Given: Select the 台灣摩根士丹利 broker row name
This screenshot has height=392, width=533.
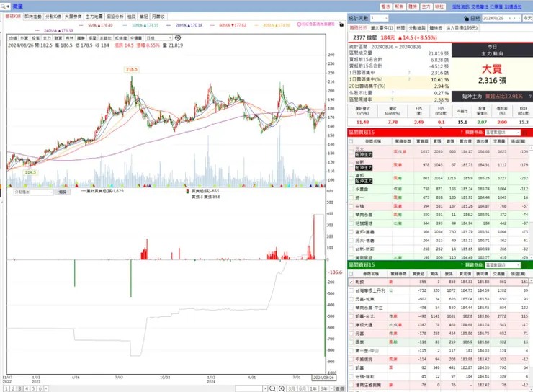Looking at the screenshot, I should click(370, 290).
